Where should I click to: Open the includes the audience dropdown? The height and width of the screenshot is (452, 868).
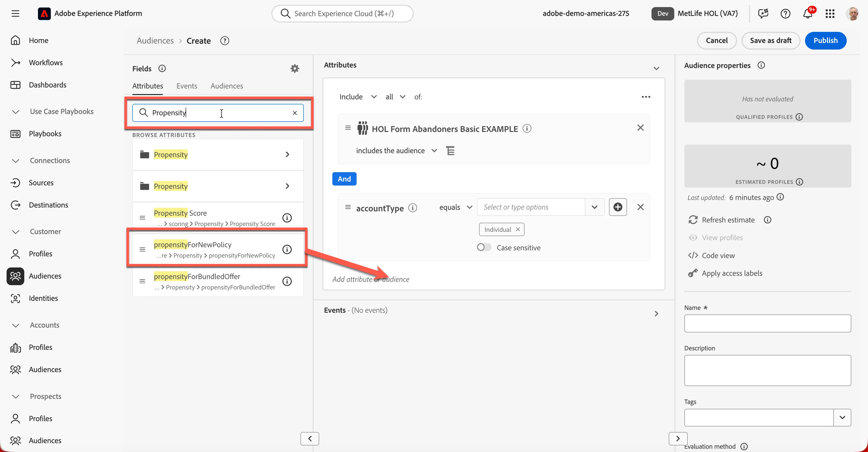[396, 151]
